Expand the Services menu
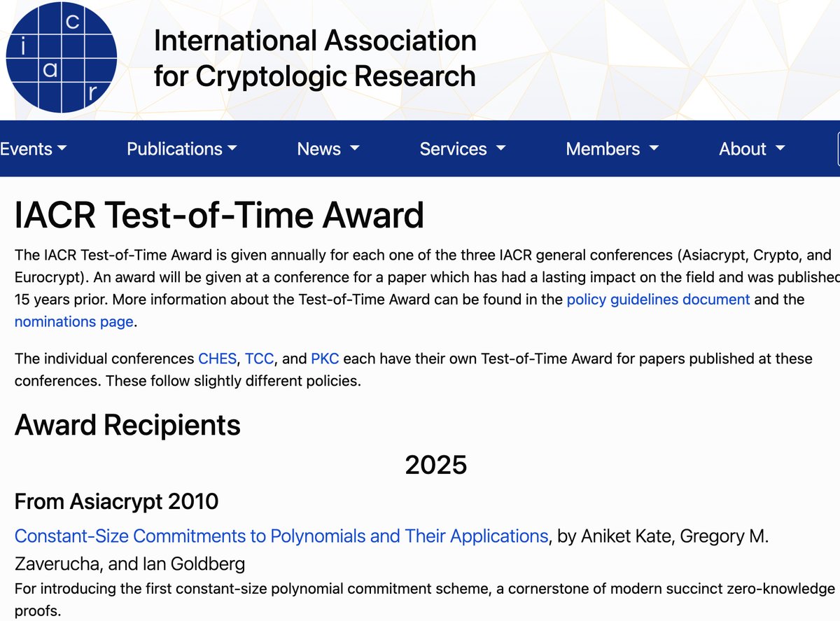Image resolution: width=840 pixels, height=621 pixels. [x=463, y=148]
